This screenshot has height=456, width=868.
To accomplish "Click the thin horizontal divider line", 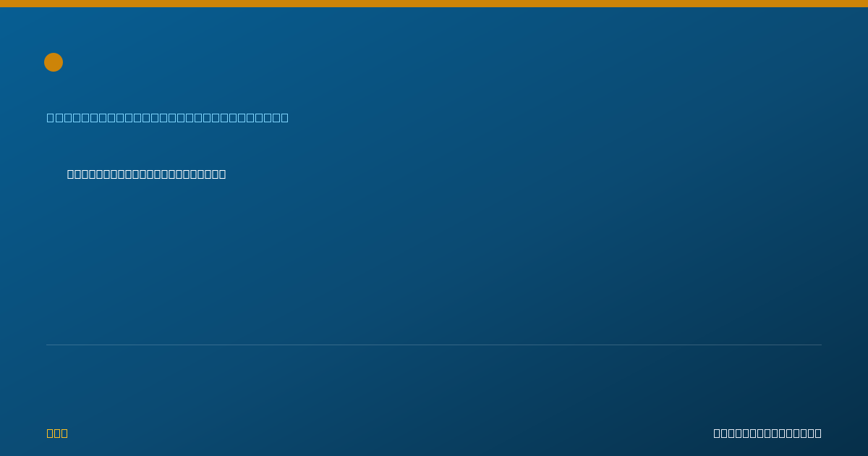I will pos(434,345).
